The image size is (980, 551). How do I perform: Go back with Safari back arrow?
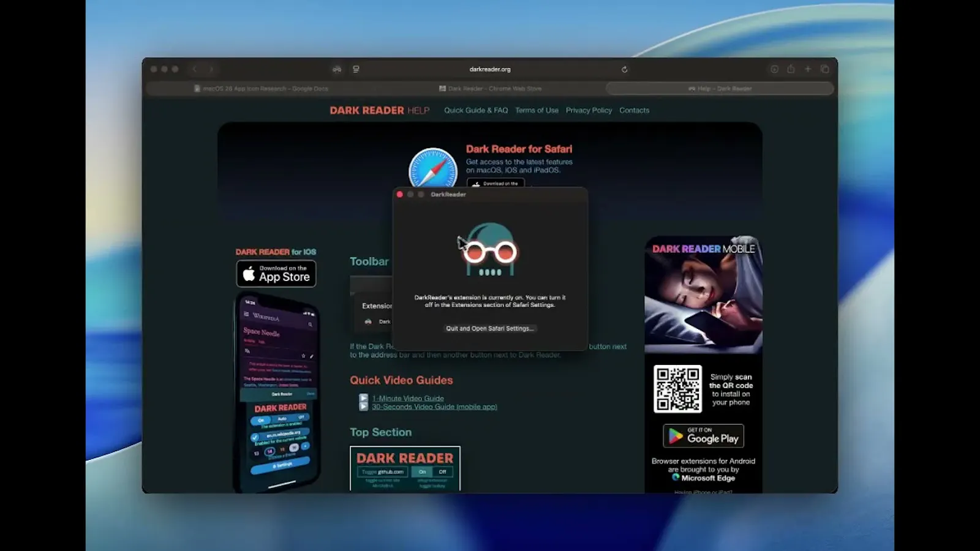pos(194,69)
